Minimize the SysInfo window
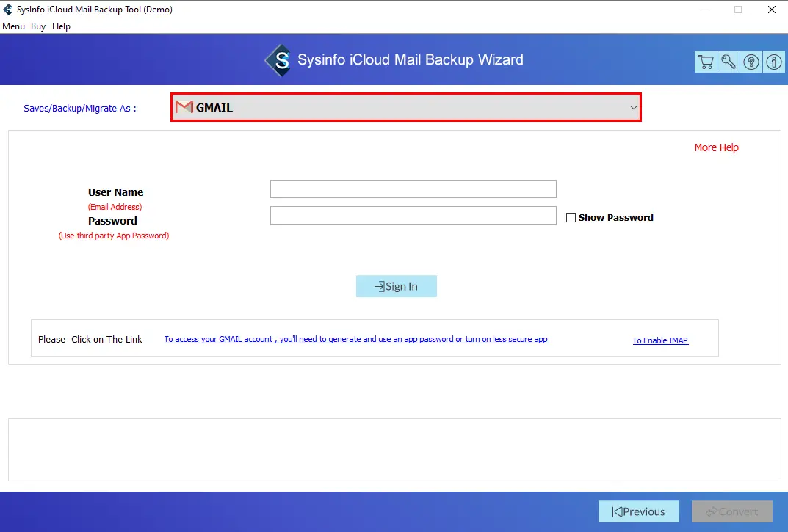This screenshot has height=532, width=788. [705, 10]
